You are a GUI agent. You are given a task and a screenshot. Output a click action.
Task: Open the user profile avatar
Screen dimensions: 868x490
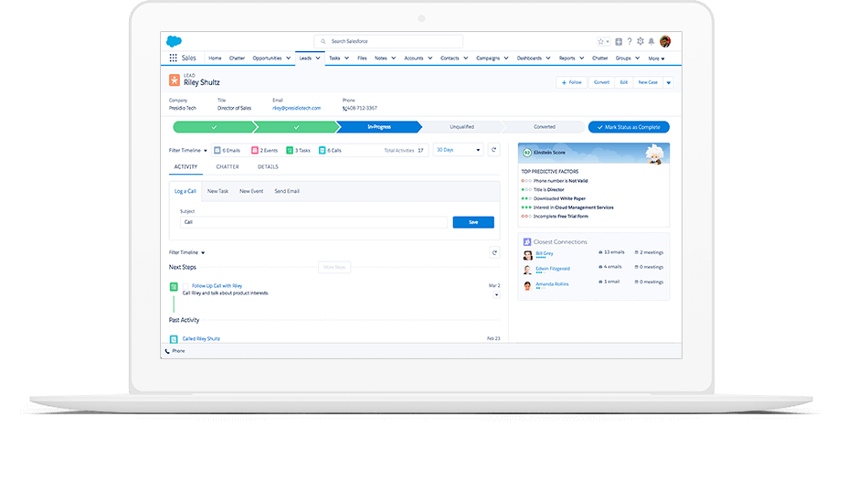click(665, 41)
